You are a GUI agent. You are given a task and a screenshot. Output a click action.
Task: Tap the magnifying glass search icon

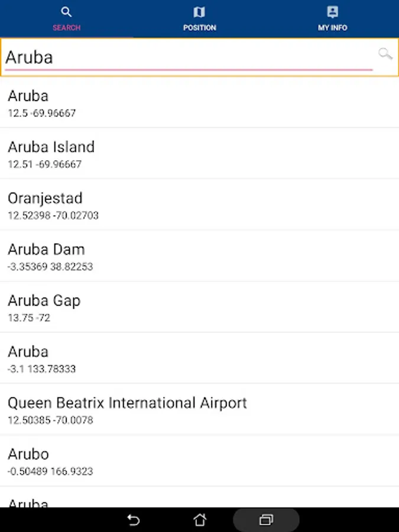click(385, 54)
